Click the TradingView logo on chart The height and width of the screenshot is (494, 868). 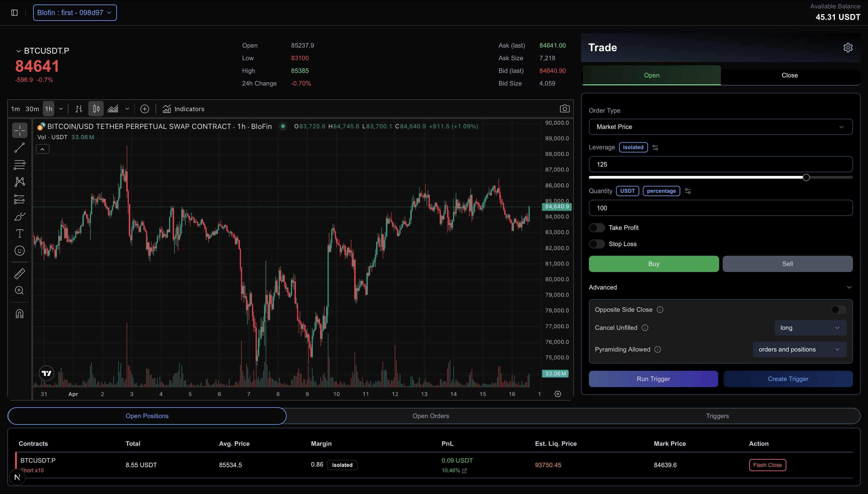(x=46, y=374)
